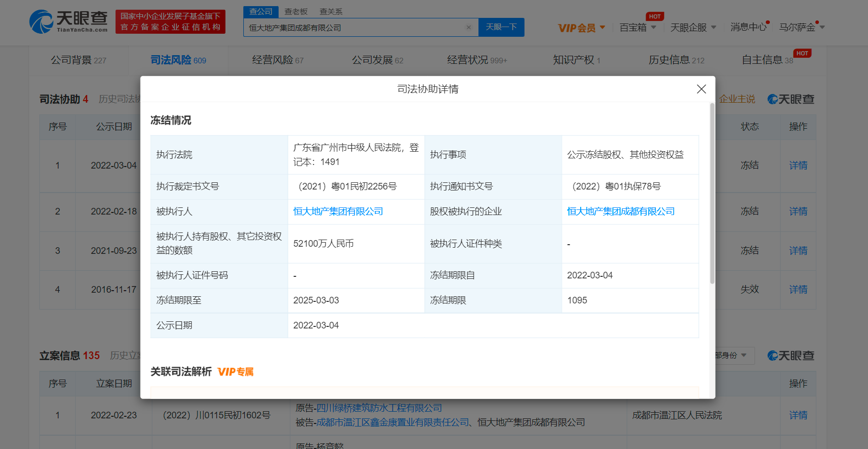Screen dimensions: 868x449
Task: Clear the search box with the X icon
Action: coord(469,28)
